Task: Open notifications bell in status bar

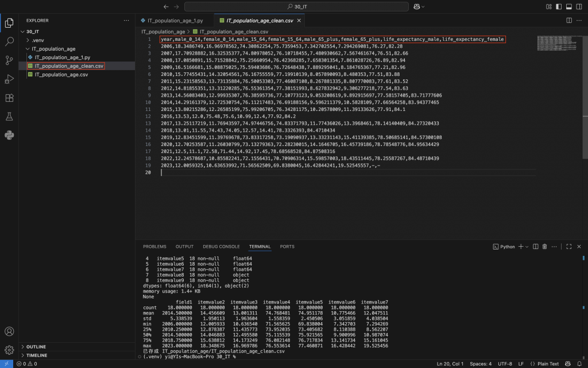Action: pyautogui.click(x=579, y=363)
